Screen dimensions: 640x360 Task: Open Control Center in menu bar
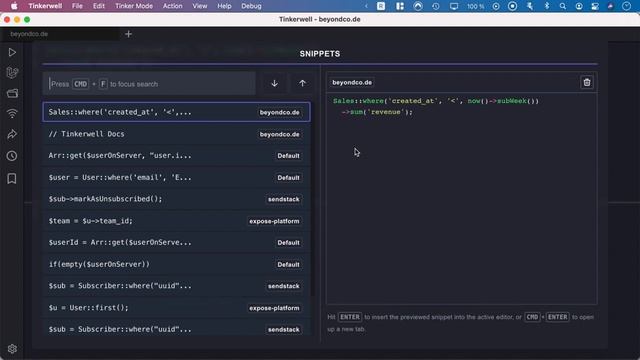[595, 6]
